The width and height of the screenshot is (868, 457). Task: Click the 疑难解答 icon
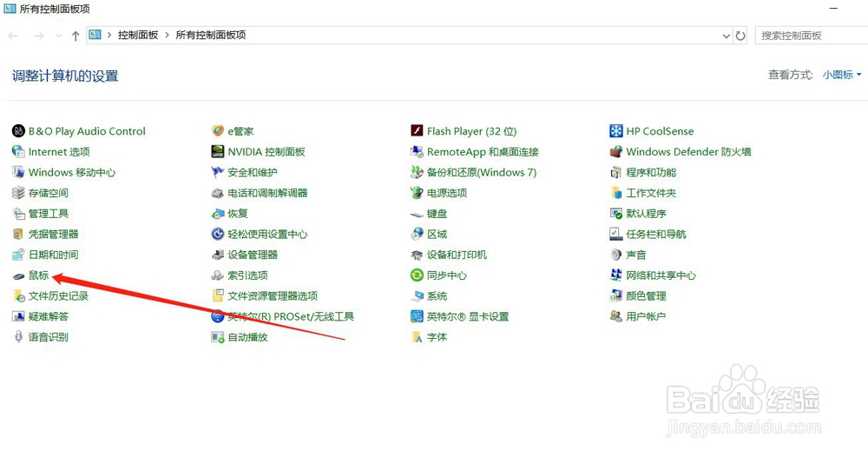point(18,316)
